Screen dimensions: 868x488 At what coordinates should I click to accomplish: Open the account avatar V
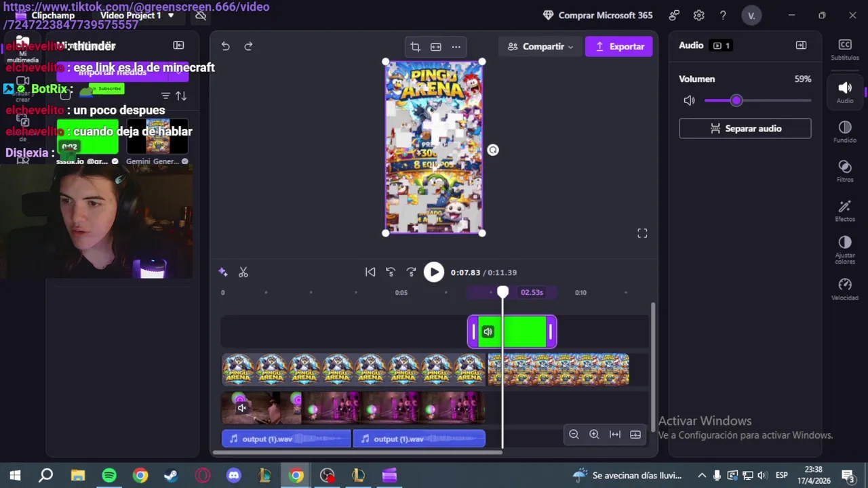[751, 15]
